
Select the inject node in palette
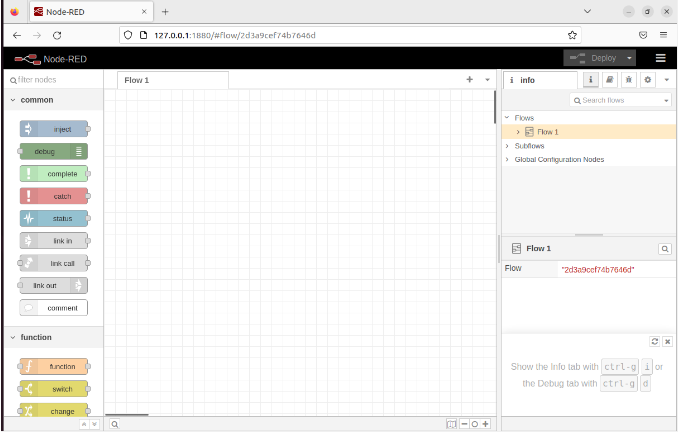point(54,129)
